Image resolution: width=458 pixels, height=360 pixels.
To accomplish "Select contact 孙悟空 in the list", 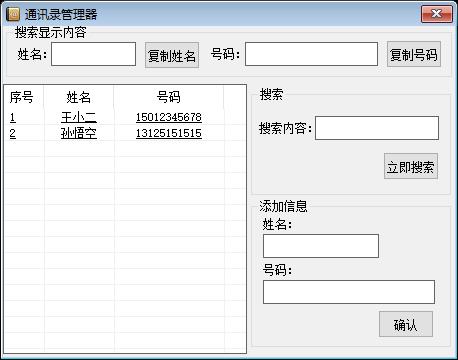I will (x=79, y=133).
